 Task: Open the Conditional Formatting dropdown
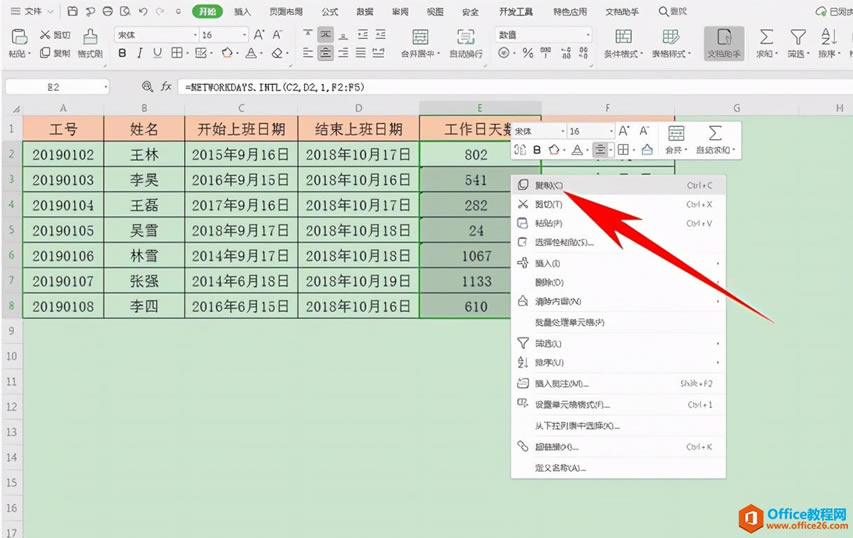coord(623,43)
